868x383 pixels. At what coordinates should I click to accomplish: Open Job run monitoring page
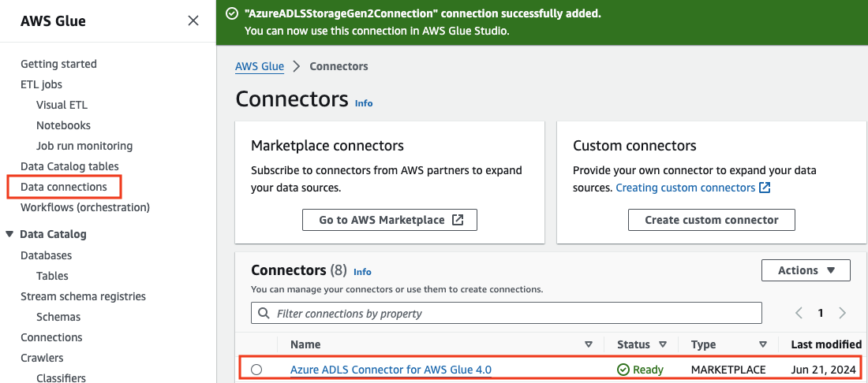coord(84,146)
